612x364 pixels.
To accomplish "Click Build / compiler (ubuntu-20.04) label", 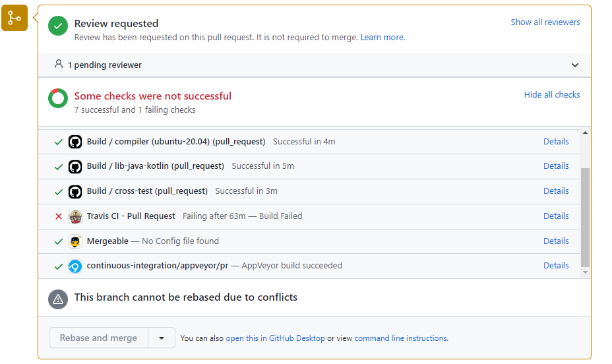I will coord(175,141).
